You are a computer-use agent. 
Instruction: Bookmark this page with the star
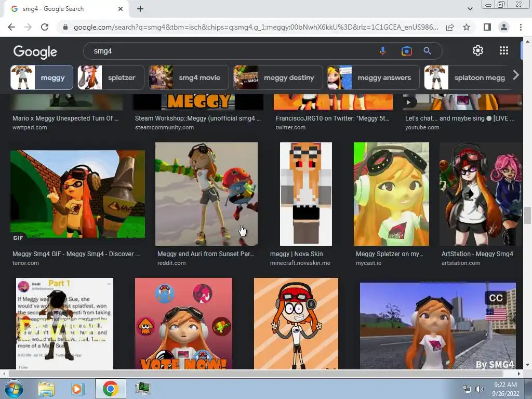467,27
